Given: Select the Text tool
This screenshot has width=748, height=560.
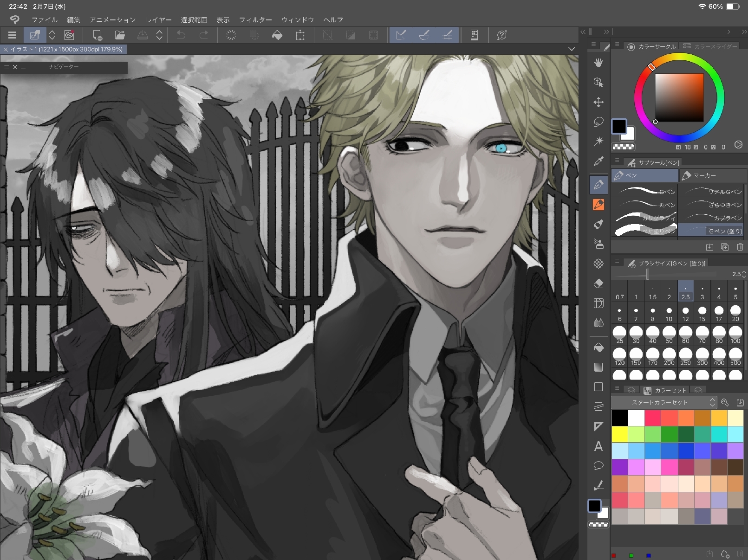Looking at the screenshot, I should (598, 446).
